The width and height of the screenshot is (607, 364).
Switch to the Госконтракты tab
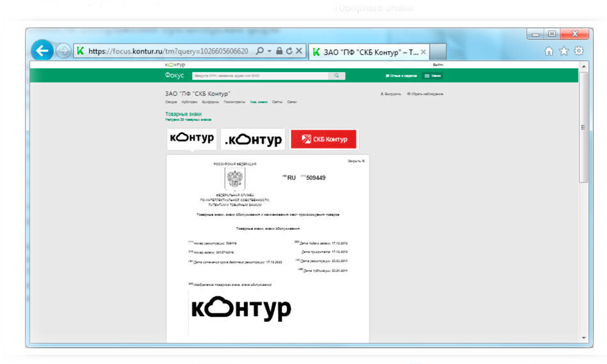(234, 102)
